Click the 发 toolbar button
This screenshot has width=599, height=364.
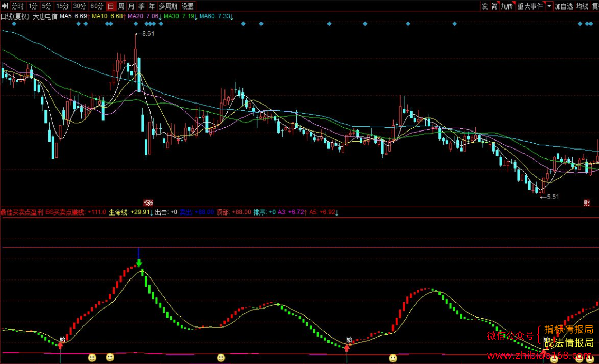(485, 6)
